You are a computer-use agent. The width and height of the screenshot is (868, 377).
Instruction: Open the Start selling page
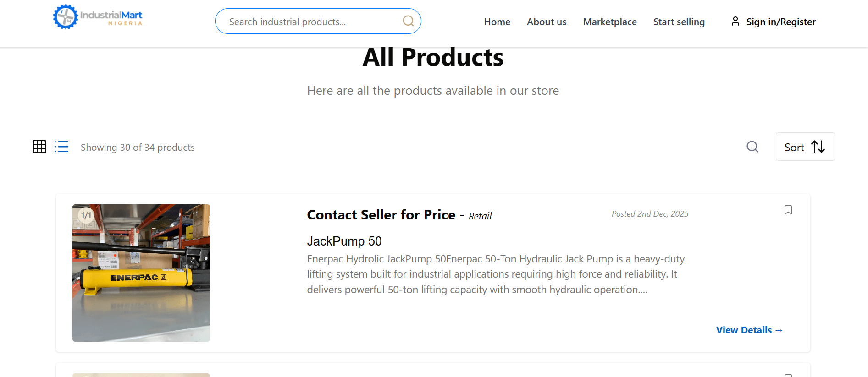click(679, 22)
